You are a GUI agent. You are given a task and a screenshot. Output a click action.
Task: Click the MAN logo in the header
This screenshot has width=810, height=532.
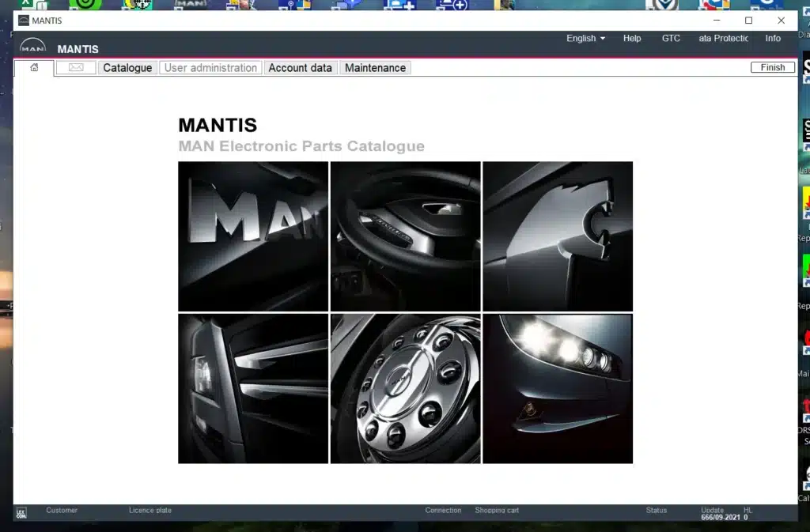tap(32, 47)
